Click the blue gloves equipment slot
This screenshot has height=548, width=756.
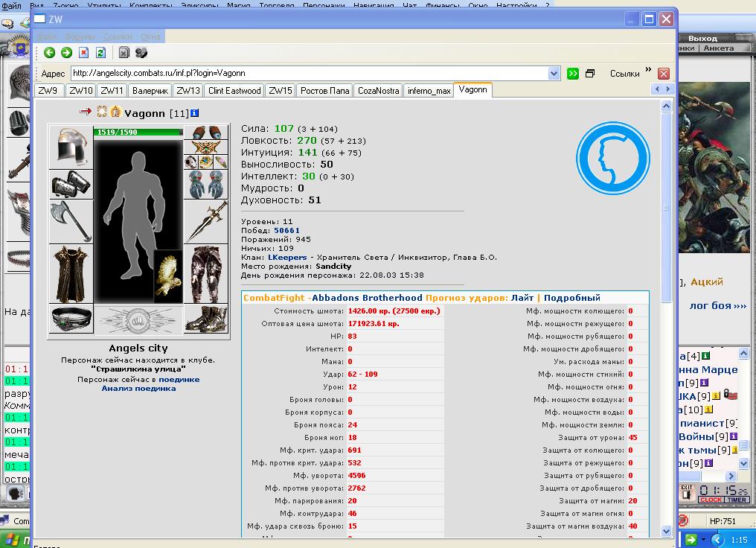pos(206,184)
